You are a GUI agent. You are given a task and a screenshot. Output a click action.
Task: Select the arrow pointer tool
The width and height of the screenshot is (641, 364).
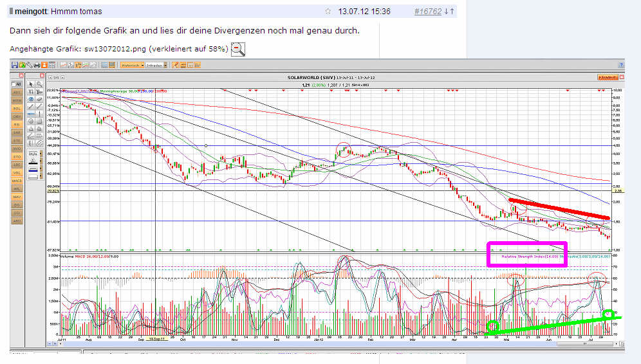[x=31, y=84]
